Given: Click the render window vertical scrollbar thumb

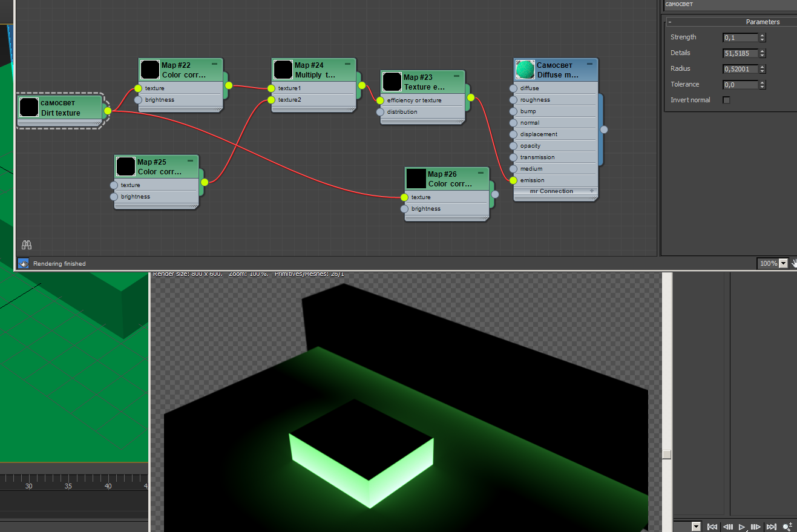Looking at the screenshot, I should click(667, 454).
